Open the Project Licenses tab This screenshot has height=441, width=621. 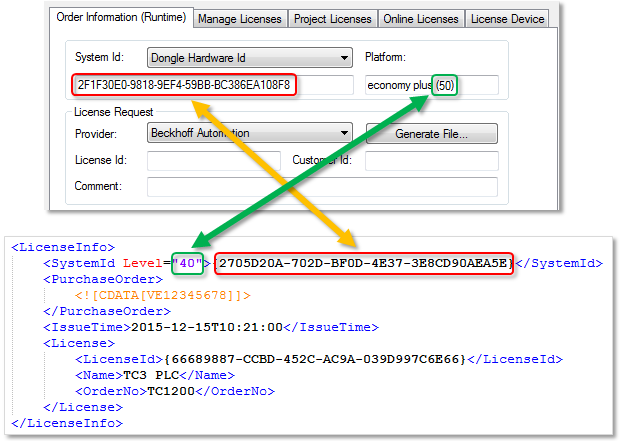coord(333,19)
